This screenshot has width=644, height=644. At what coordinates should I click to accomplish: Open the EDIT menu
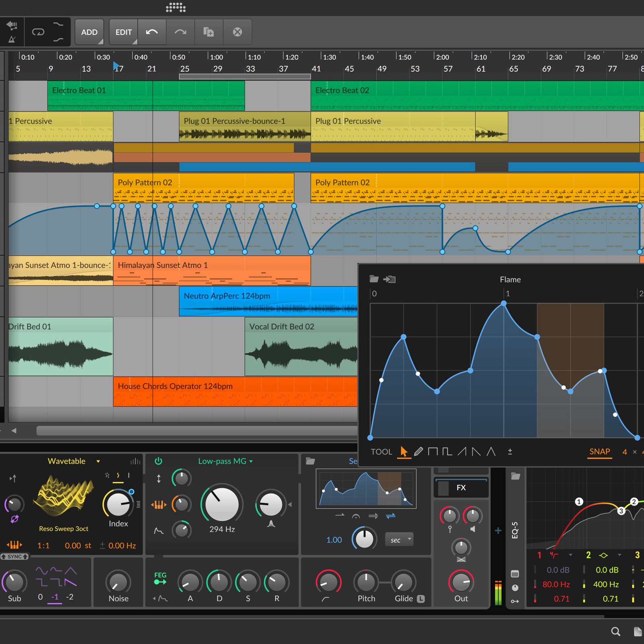pyautogui.click(x=124, y=32)
